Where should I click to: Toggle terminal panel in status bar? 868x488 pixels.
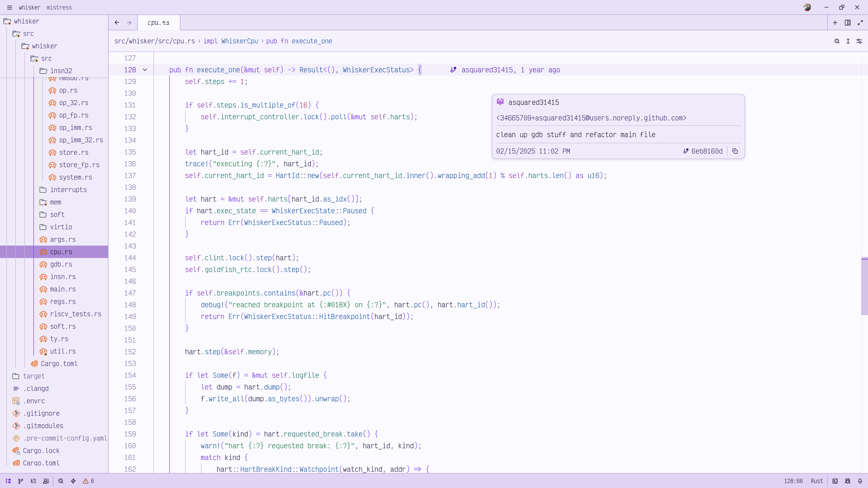835,481
